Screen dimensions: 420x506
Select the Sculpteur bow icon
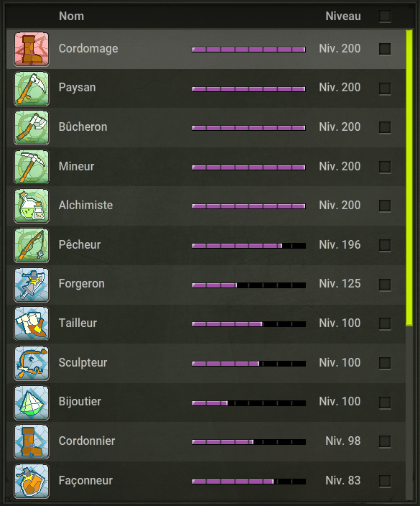[x=32, y=364]
